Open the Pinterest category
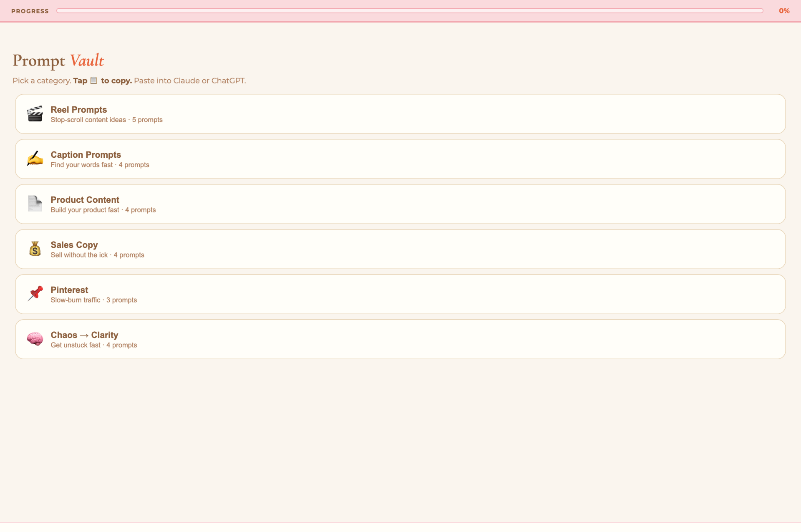This screenshot has height=532, width=801. coord(400,294)
